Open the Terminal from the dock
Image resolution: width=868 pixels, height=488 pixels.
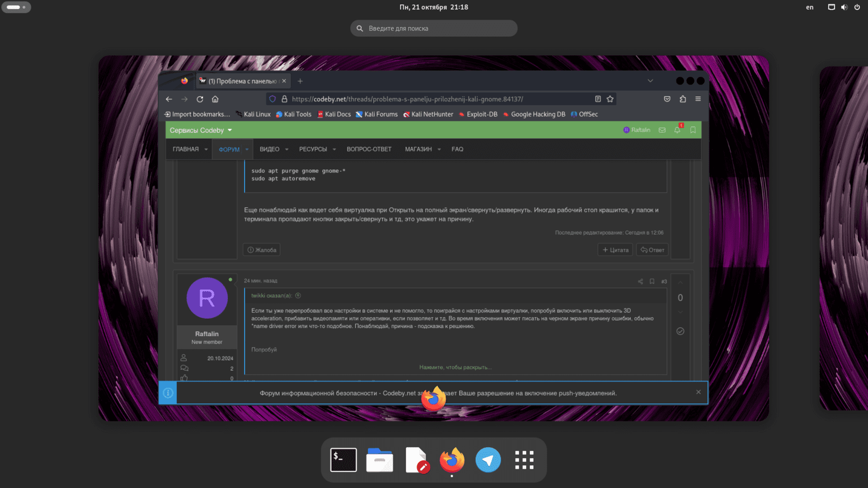point(343,460)
